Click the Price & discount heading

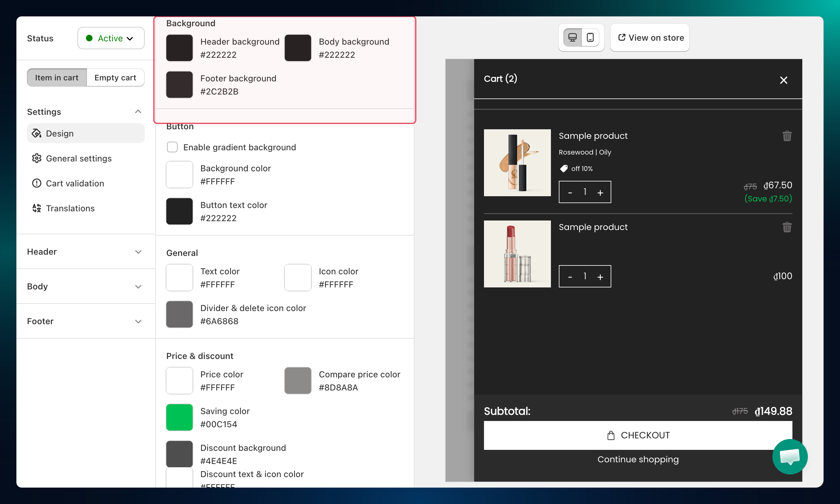(x=199, y=356)
